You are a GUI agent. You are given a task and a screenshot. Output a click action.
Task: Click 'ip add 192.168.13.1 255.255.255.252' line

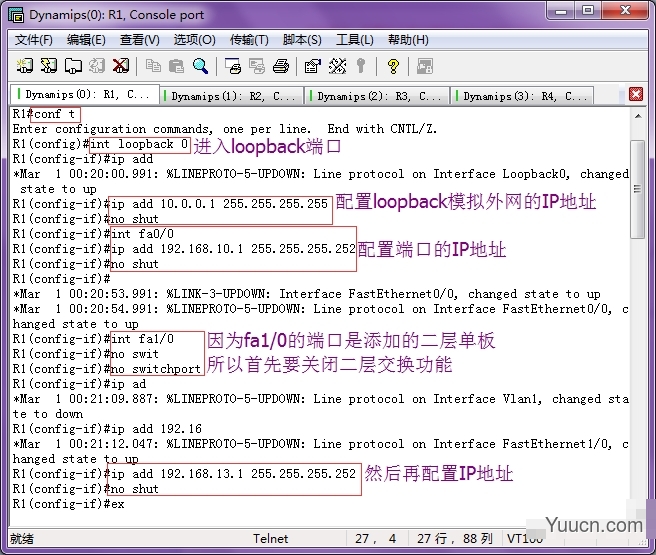[x=233, y=474]
